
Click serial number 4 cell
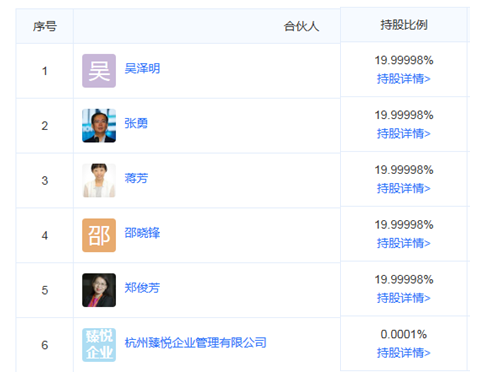45,235
